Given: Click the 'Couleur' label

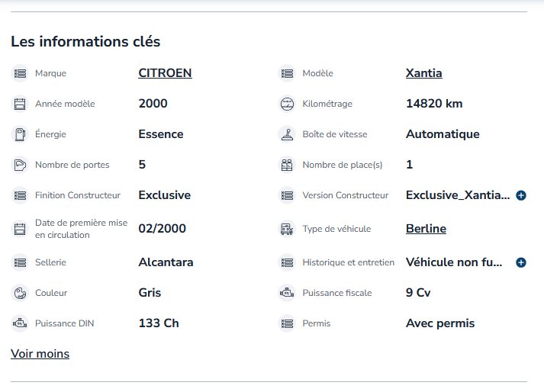Looking at the screenshot, I should 51,293.
